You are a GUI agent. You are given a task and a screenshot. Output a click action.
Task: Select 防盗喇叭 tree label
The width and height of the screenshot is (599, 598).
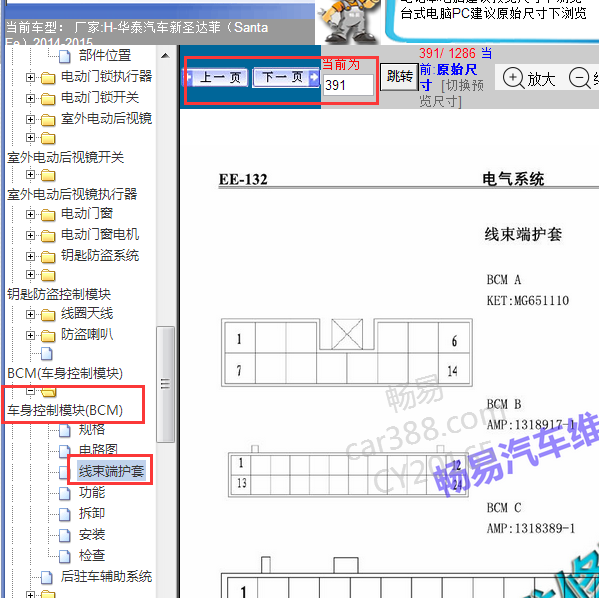click(x=87, y=334)
